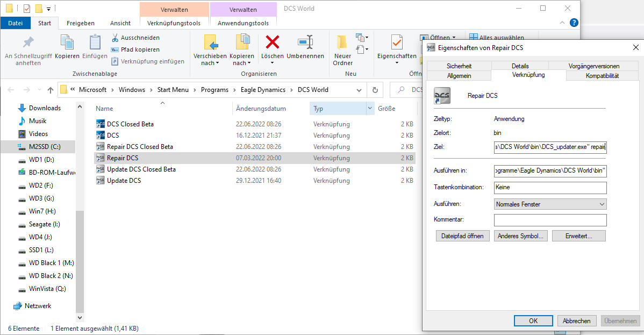Click Pin to Quick Access (An Schnellzugriff anheften) icon
644x335 pixels.
coord(28,42)
